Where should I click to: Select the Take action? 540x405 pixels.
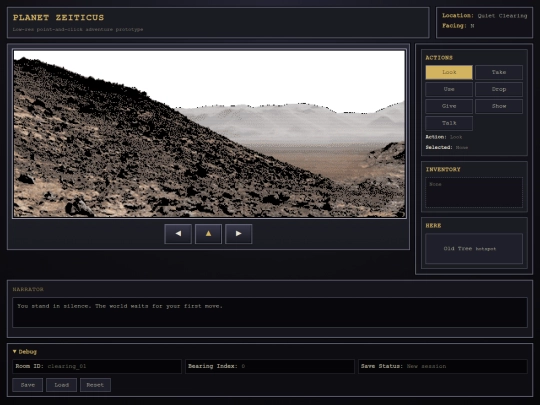499,72
